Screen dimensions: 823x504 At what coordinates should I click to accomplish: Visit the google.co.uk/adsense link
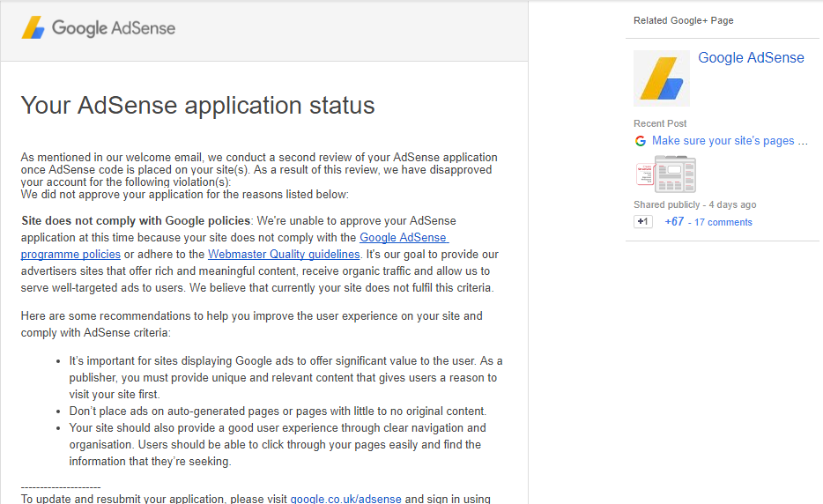346,499
